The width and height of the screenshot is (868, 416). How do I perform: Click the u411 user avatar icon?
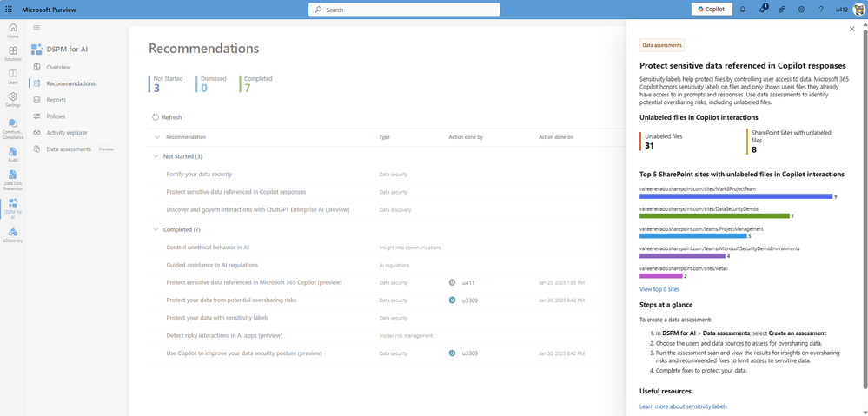click(x=453, y=282)
